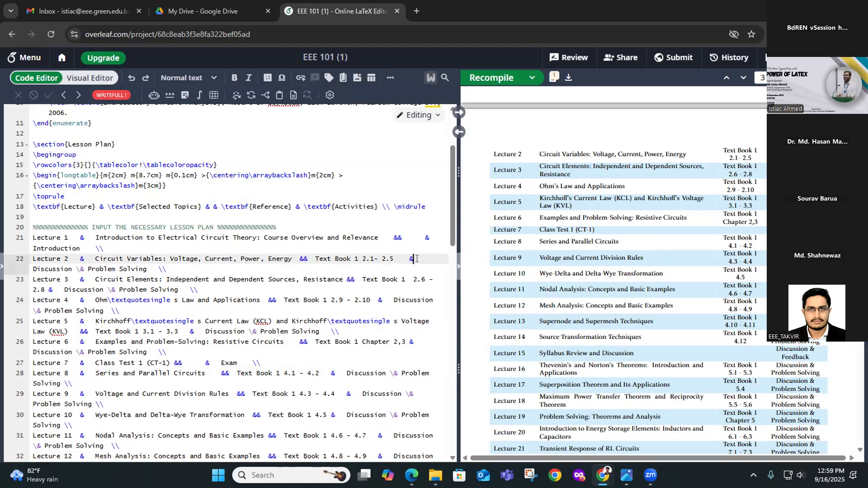Viewport: 868px width, 488px height.
Task: Click the italic formatting icon
Action: (248, 78)
